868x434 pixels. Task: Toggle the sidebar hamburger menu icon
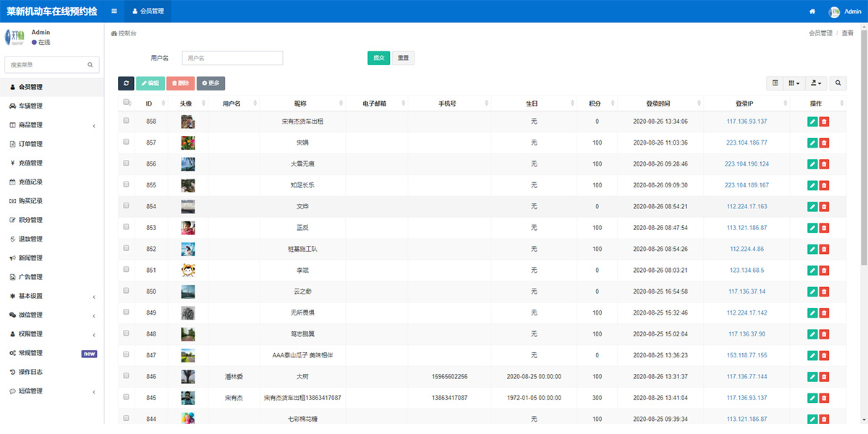point(114,12)
